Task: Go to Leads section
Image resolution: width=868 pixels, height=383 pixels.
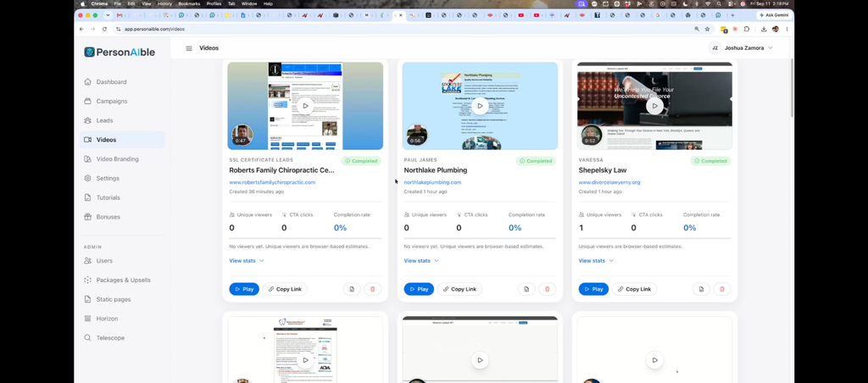Action: tap(104, 120)
